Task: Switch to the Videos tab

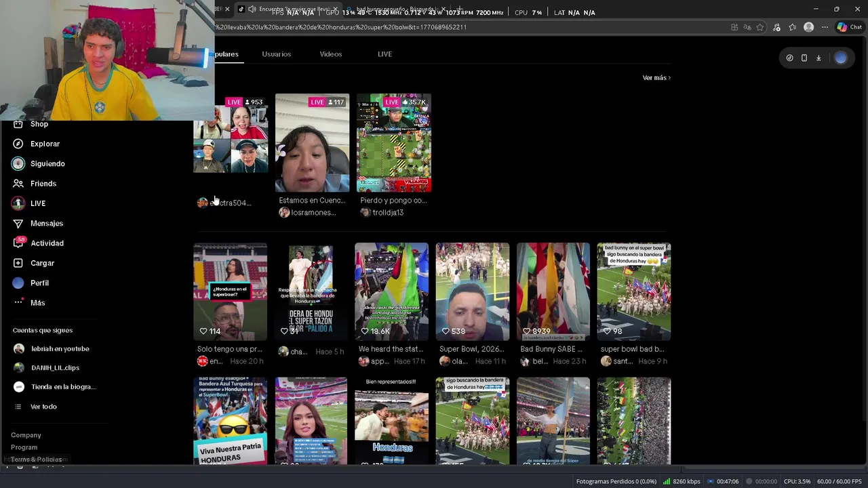Action: point(331,54)
